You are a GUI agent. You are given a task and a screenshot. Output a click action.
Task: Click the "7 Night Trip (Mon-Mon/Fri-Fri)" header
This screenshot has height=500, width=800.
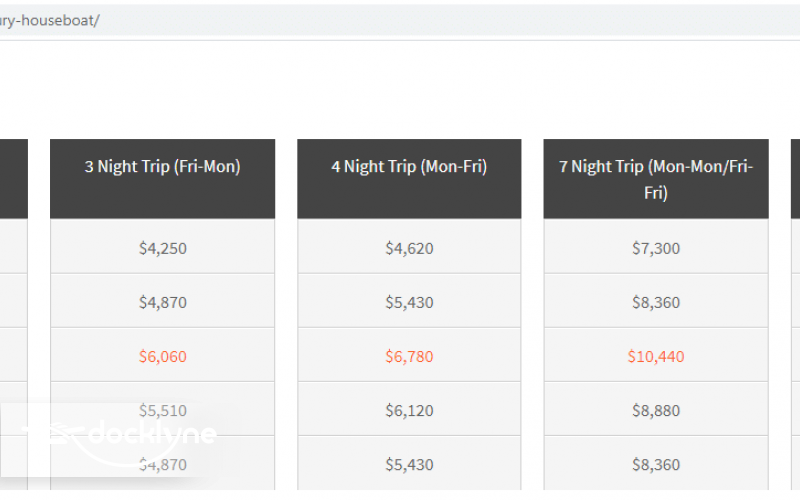tap(656, 179)
